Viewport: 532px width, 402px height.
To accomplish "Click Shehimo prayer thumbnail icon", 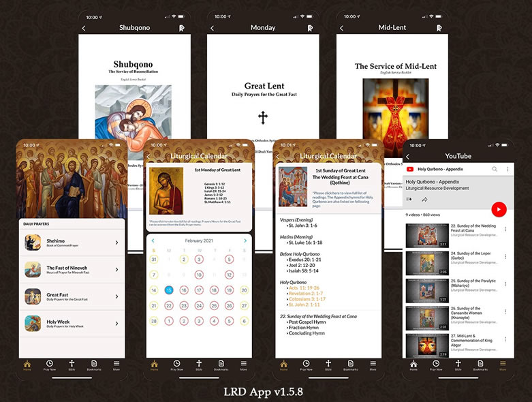I will (x=33, y=243).
